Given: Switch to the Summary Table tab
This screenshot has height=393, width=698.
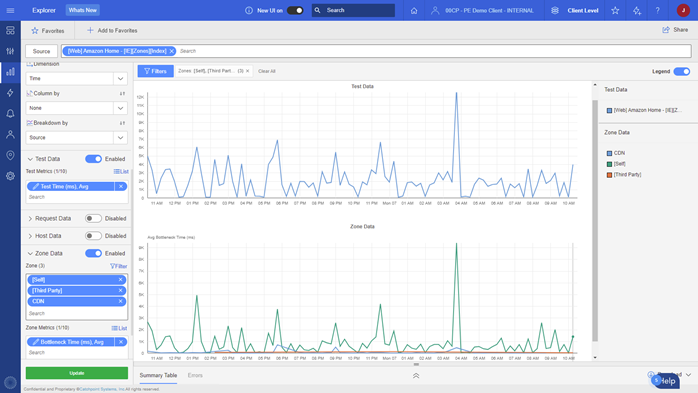Looking at the screenshot, I should 158,375.
